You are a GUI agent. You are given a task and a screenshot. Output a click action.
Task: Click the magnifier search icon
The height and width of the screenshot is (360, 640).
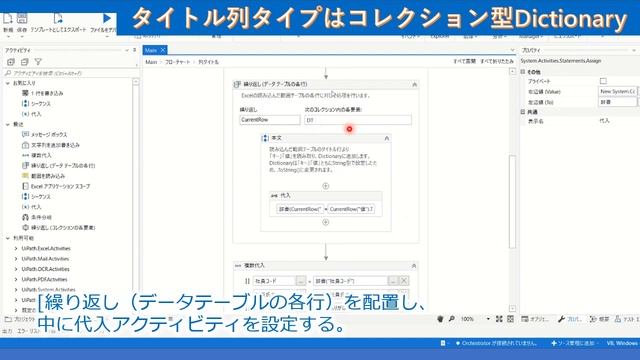(x=451, y=319)
